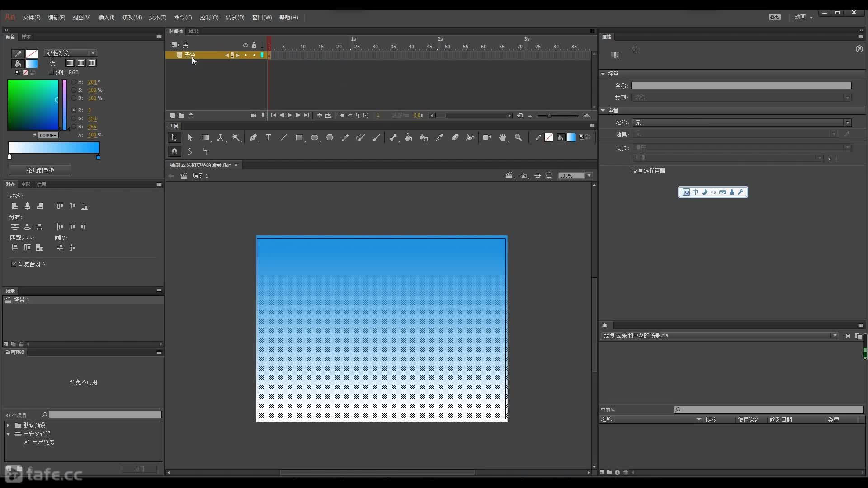Open the Window menu

[x=262, y=18]
